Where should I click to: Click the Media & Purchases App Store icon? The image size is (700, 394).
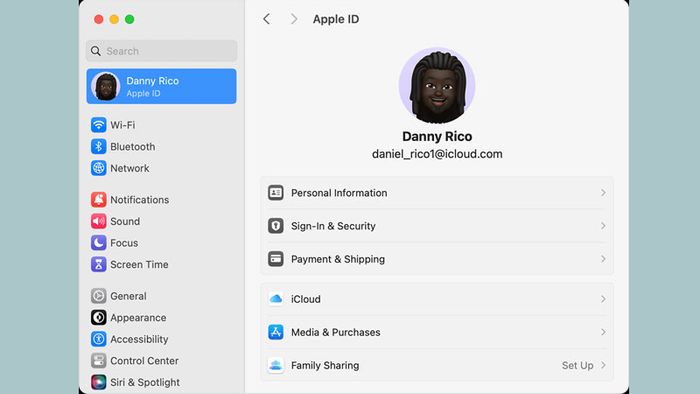click(x=275, y=332)
